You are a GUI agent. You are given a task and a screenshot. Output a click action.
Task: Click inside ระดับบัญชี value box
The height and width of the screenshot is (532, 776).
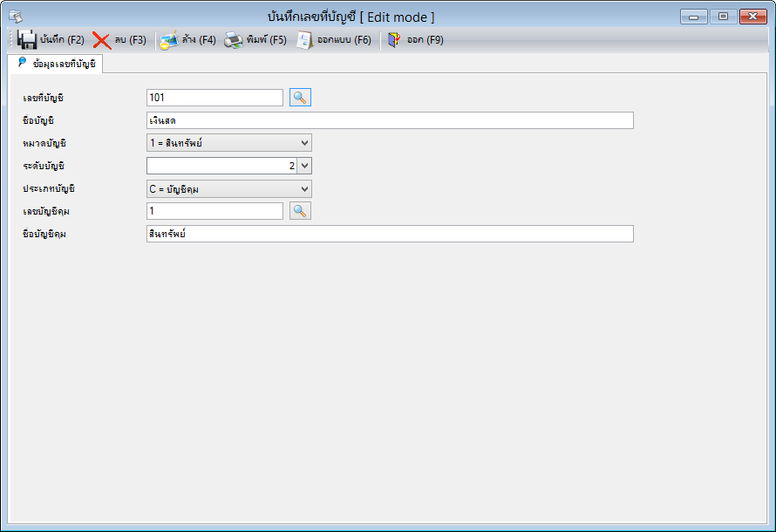[x=221, y=166]
